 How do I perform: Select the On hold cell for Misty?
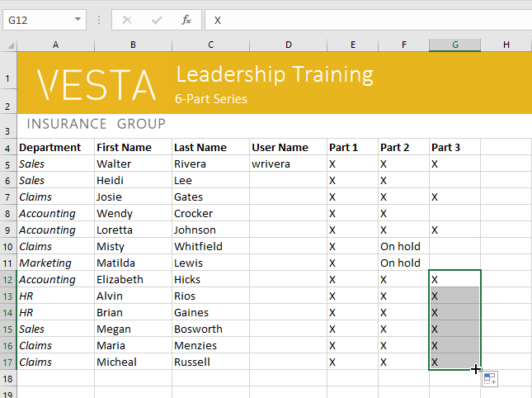point(403,246)
